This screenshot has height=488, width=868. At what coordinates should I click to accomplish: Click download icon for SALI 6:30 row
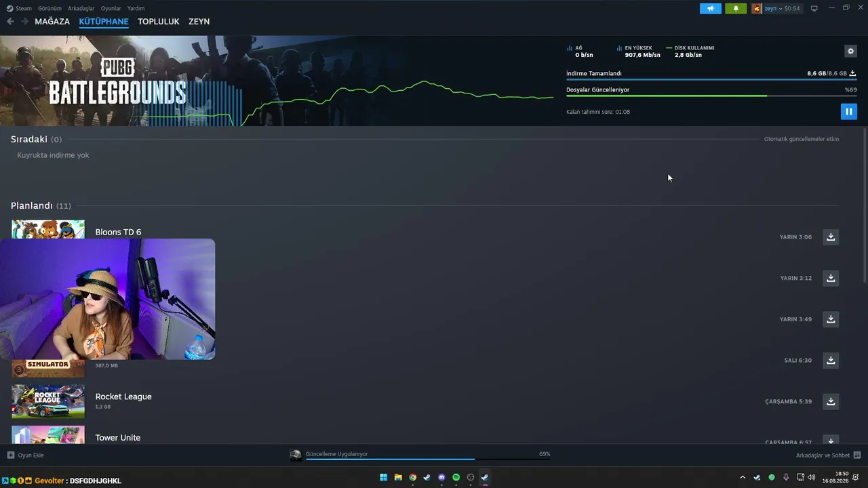[x=831, y=361]
